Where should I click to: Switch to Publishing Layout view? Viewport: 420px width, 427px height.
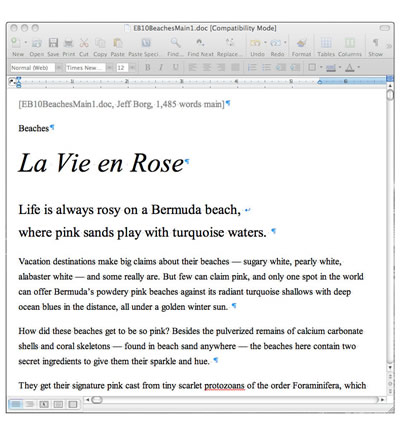[44, 404]
